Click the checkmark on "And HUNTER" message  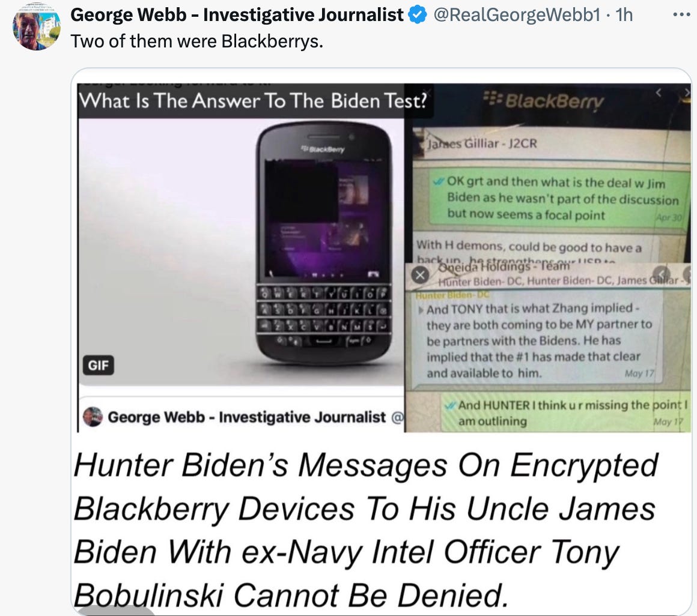(x=451, y=405)
